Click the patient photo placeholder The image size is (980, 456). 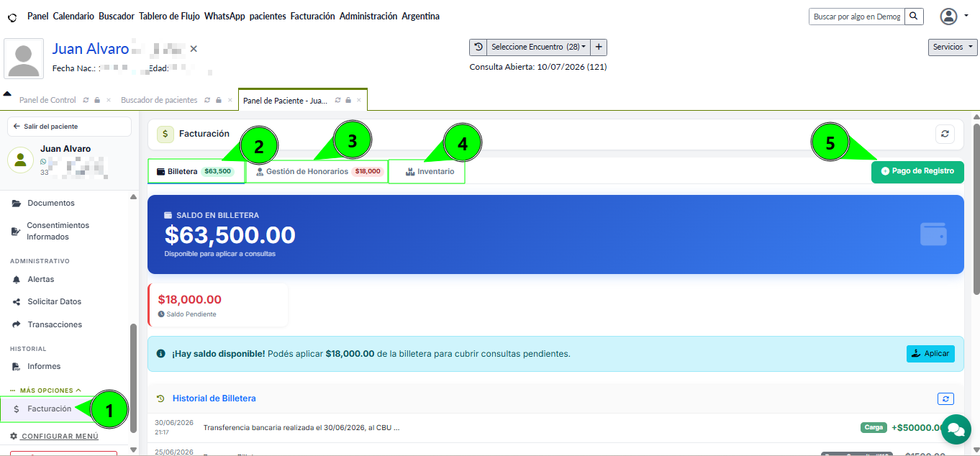[x=24, y=58]
